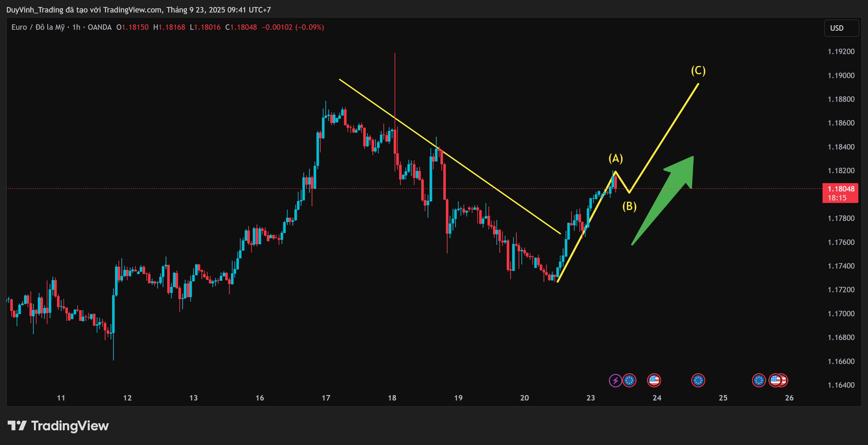Click the bar countdown timer 18:15
This screenshot has height=445, width=868.
point(837,198)
